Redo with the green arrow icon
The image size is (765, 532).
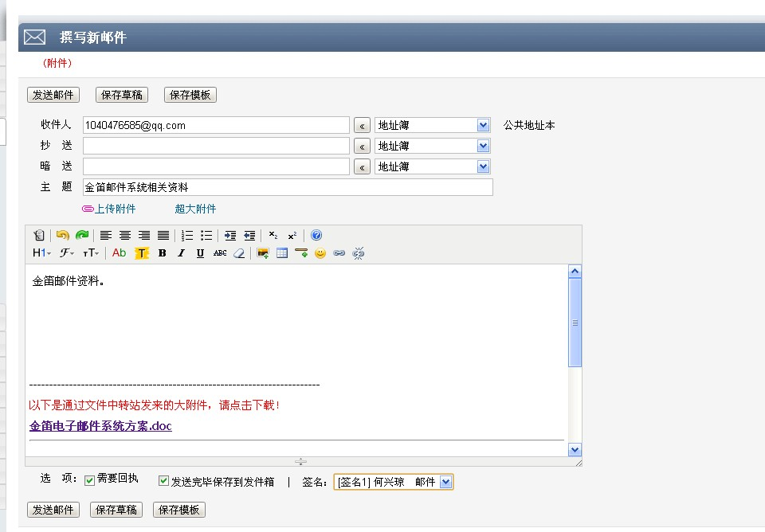[82, 236]
